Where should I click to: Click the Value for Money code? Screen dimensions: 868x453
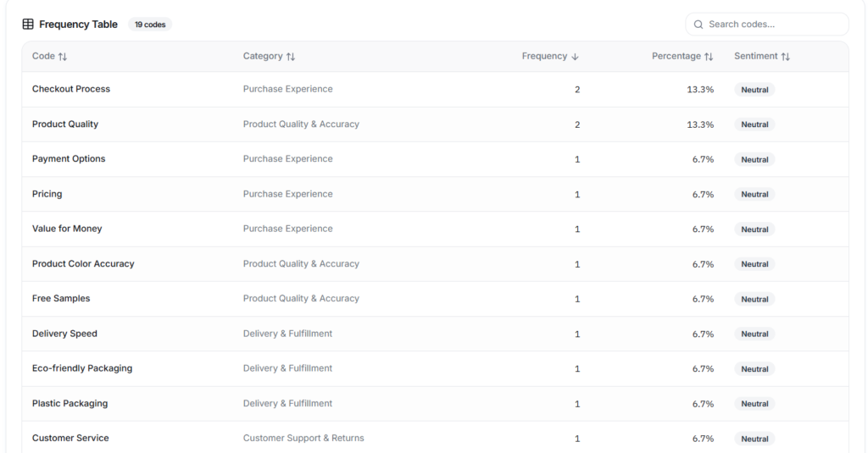67,229
